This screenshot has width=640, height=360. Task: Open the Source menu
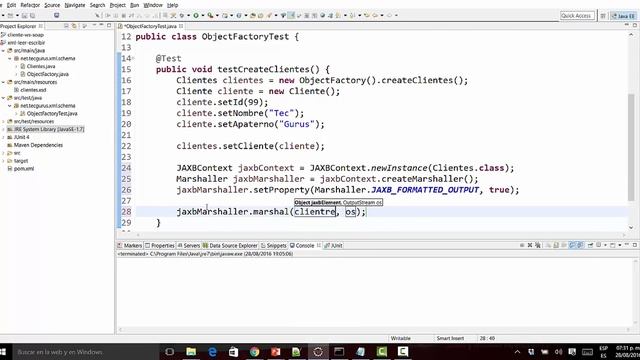click(52, 5)
